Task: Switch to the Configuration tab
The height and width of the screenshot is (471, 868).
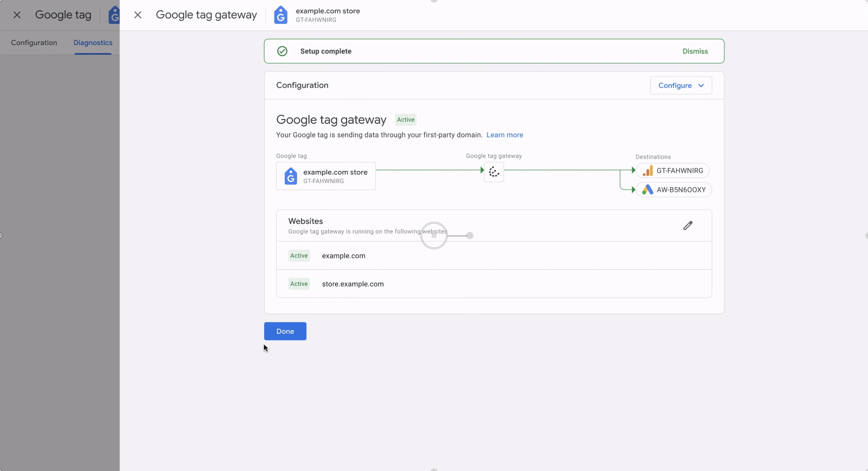Action: point(34,43)
